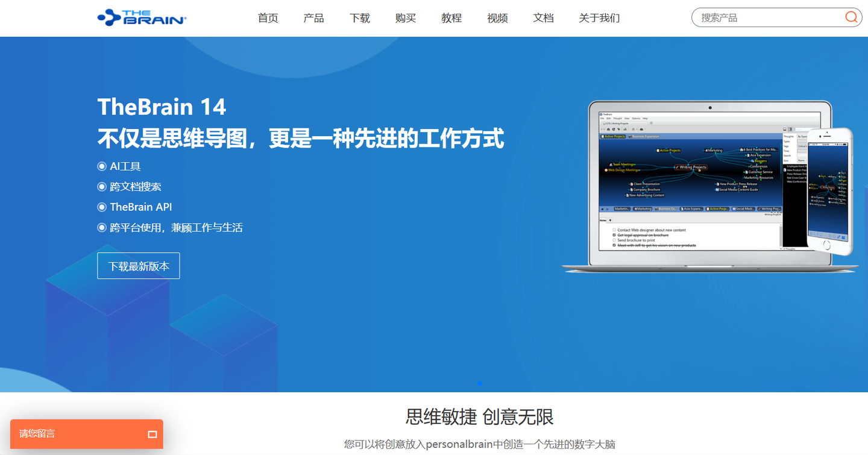Image resolution: width=868 pixels, height=455 pixels.
Task: Open the 文档 nav item
Action: (x=543, y=18)
